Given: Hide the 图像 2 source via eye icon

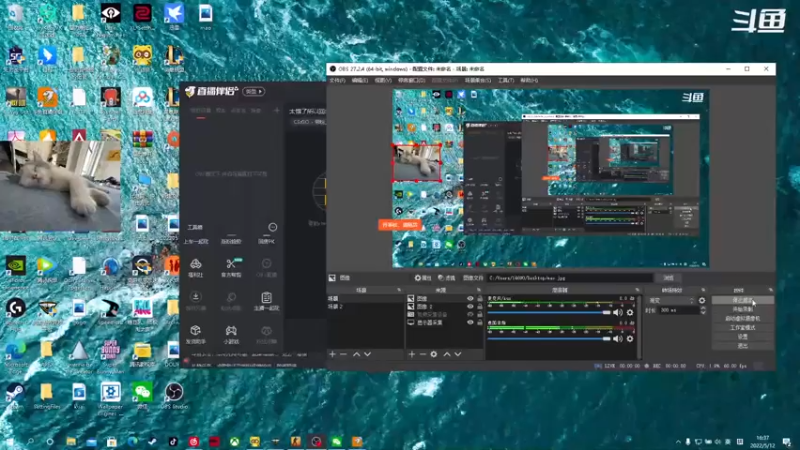Looking at the screenshot, I should coord(470,307).
